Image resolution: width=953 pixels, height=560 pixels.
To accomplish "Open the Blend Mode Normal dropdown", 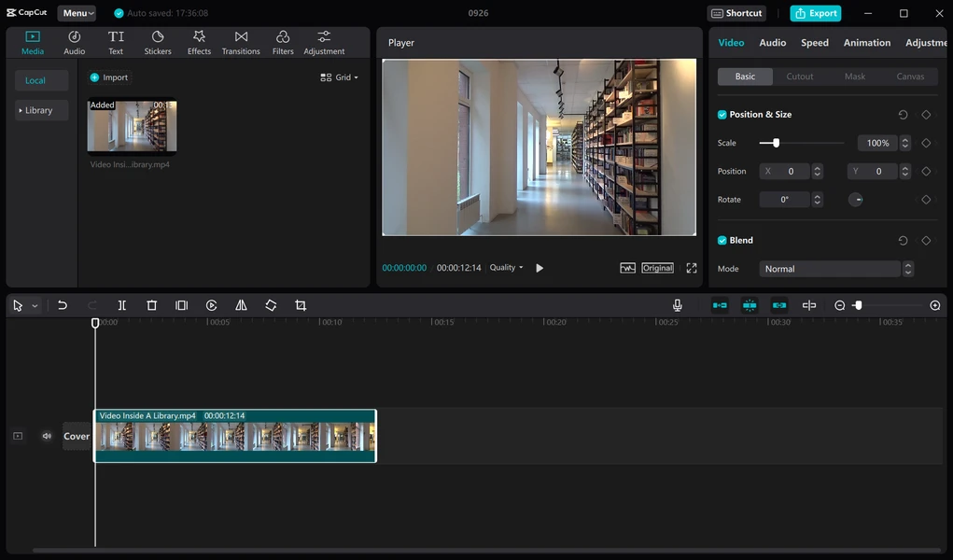I will coord(836,269).
